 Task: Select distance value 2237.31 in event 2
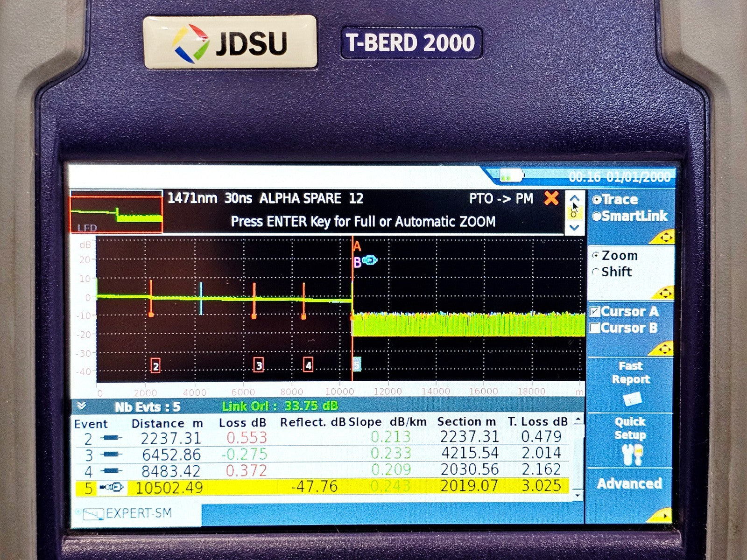[171, 438]
